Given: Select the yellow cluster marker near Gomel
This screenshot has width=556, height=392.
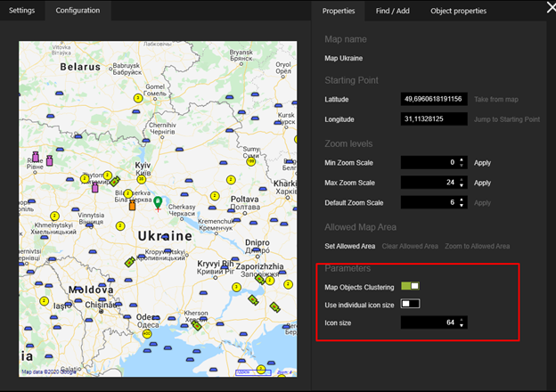Looking at the screenshot, I should [x=138, y=98].
